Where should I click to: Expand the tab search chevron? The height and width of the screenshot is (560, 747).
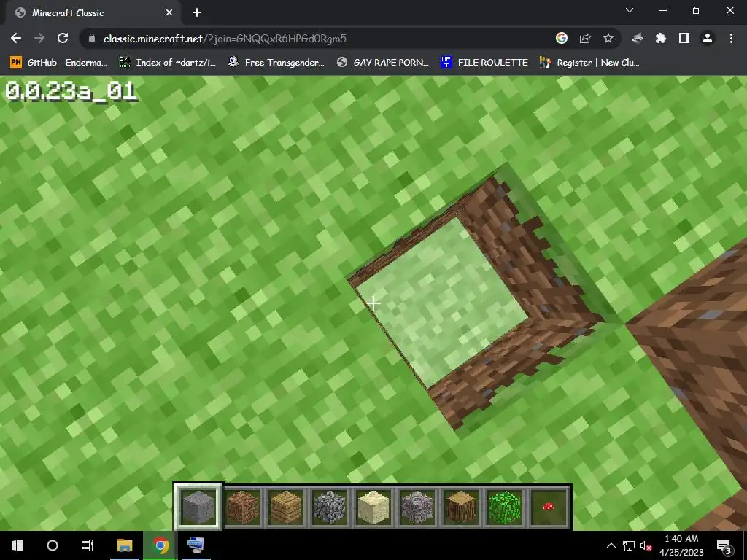(630, 10)
